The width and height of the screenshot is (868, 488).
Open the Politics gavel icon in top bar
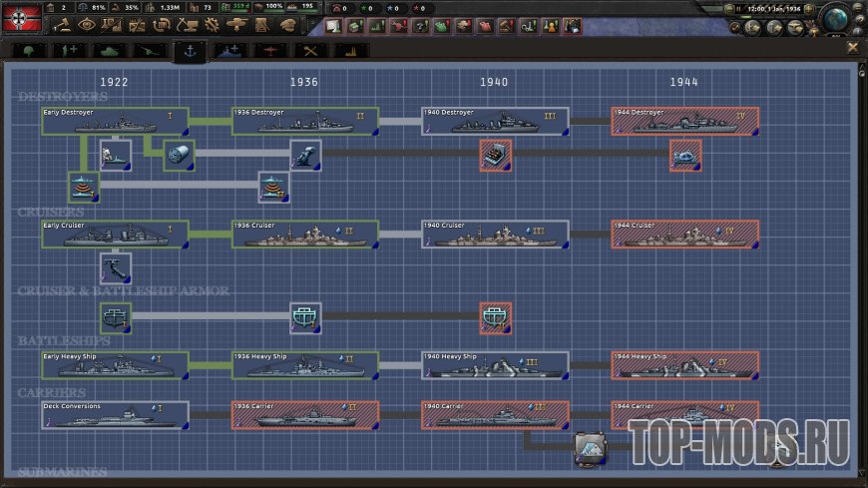pos(62,25)
